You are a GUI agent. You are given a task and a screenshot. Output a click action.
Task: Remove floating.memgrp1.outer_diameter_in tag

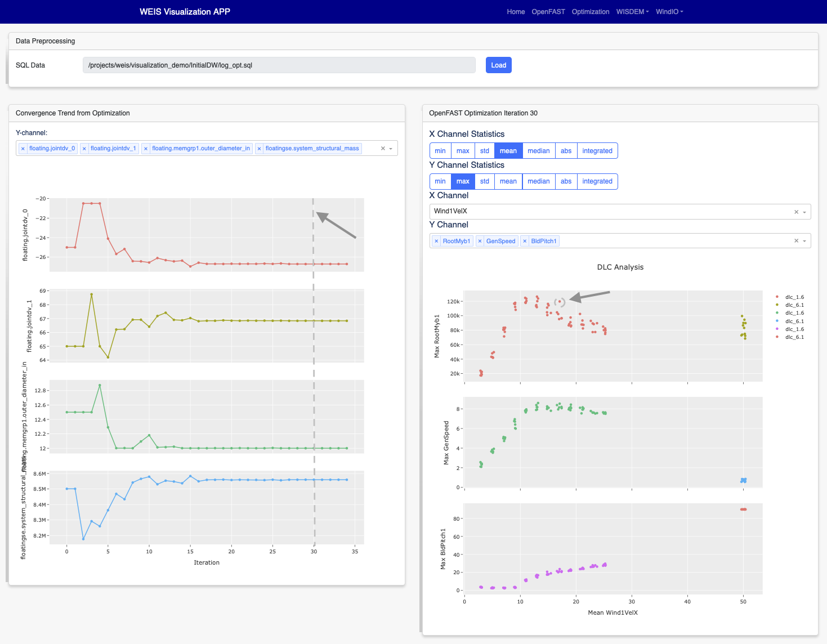click(146, 149)
